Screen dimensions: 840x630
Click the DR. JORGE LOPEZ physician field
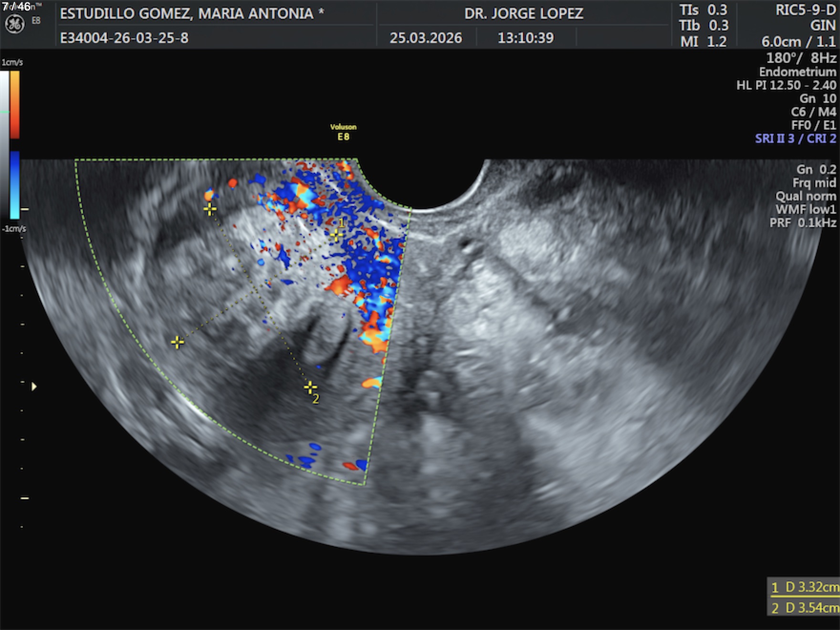[524, 13]
